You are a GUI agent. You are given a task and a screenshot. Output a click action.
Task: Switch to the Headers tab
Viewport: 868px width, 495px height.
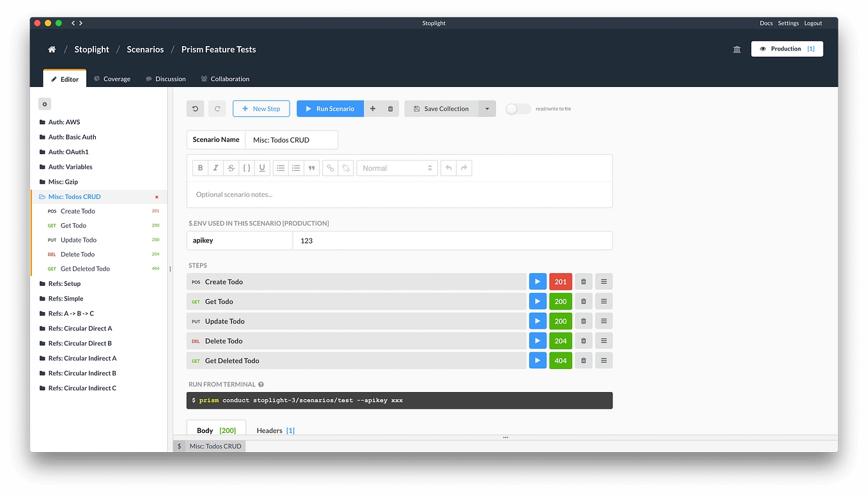[x=270, y=430]
